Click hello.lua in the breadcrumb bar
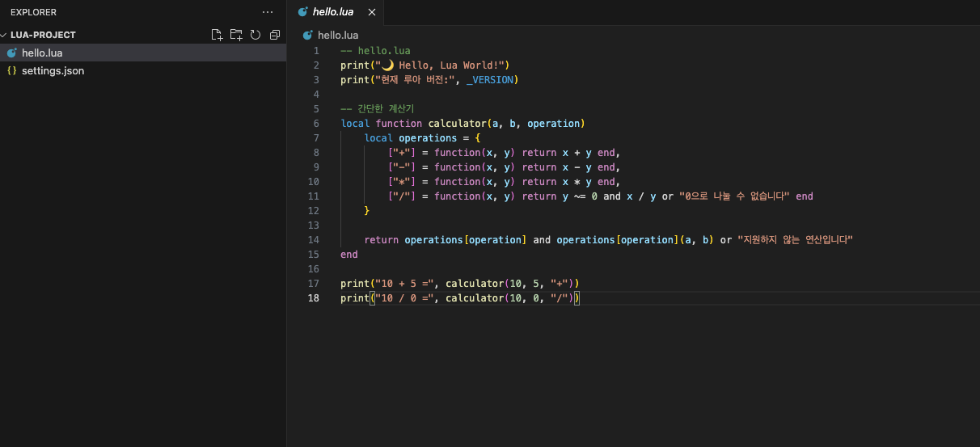This screenshot has width=980, height=447. (x=338, y=36)
